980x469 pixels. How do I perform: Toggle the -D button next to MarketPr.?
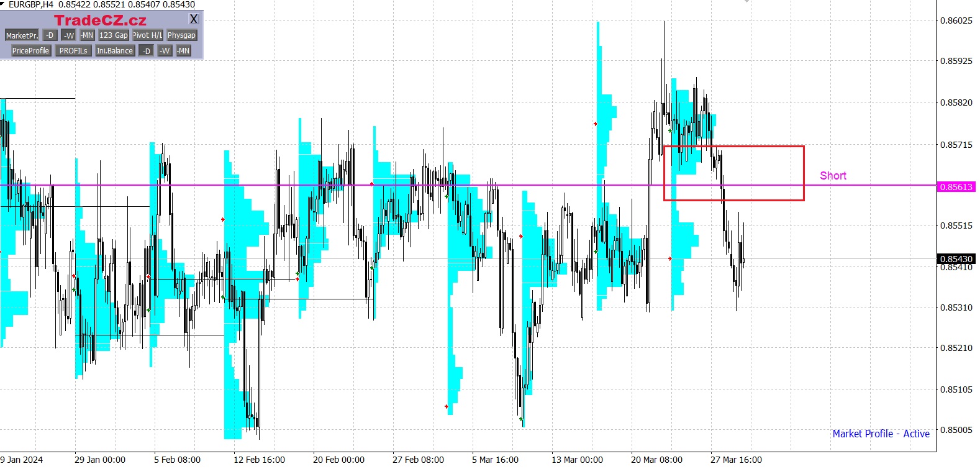click(50, 35)
